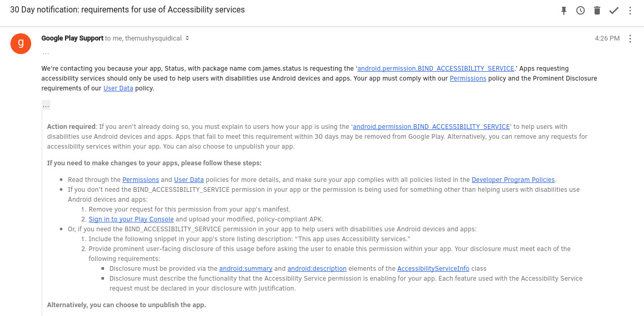Open User Data policy link in first paragraph
Viewport: 644px width, 316px height.
click(118, 88)
